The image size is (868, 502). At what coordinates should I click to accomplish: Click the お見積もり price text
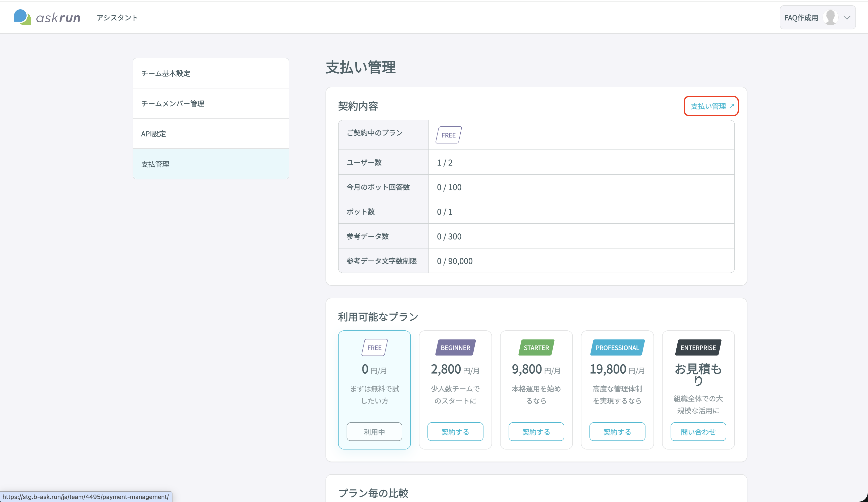698,375
